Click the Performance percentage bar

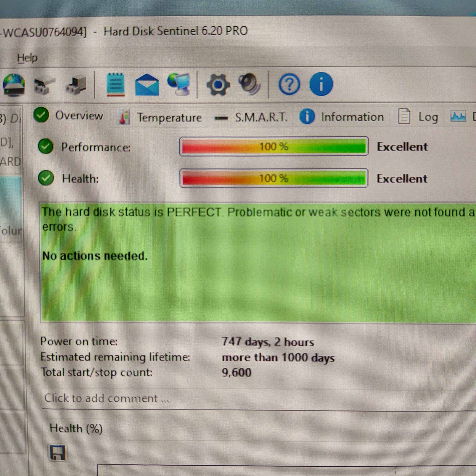tap(274, 147)
